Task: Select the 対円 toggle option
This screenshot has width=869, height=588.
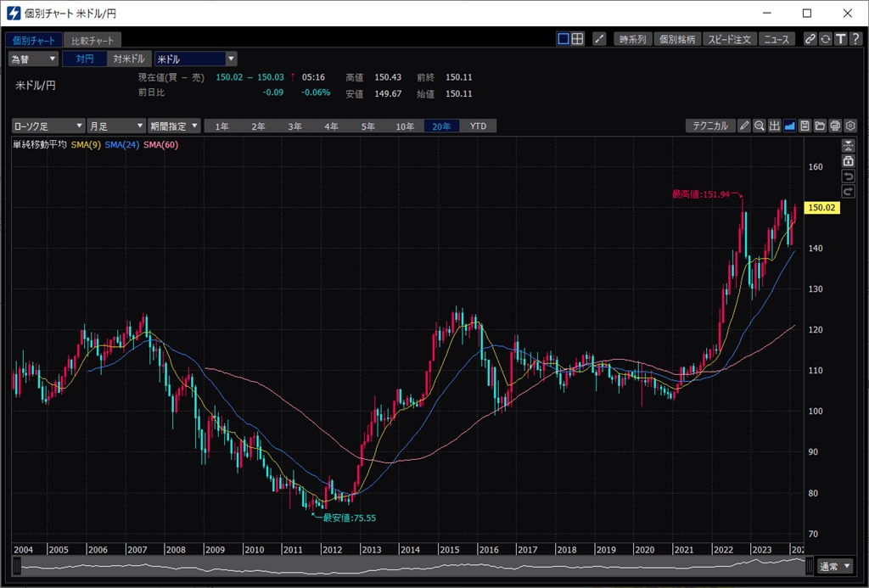Action: 85,59
